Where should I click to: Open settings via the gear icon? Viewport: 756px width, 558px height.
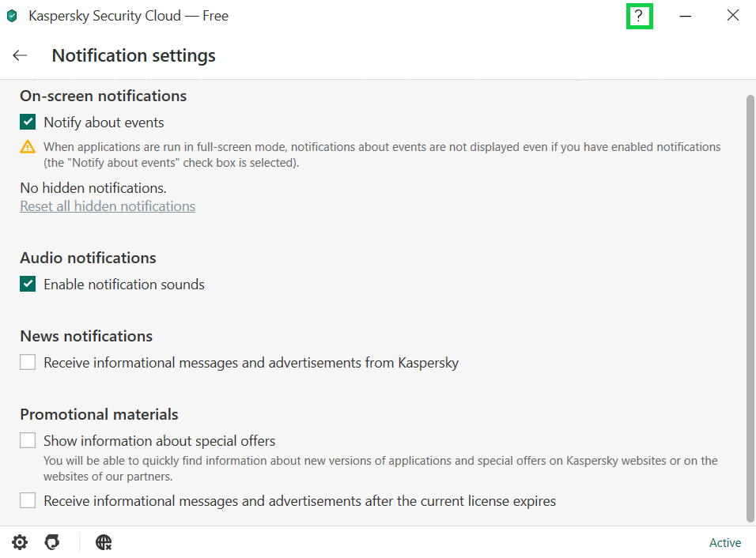(x=20, y=542)
